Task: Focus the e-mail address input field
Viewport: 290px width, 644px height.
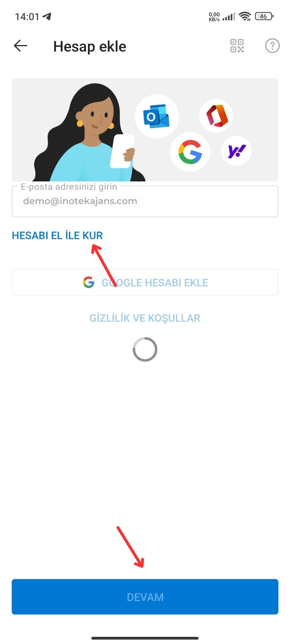Action: click(145, 201)
